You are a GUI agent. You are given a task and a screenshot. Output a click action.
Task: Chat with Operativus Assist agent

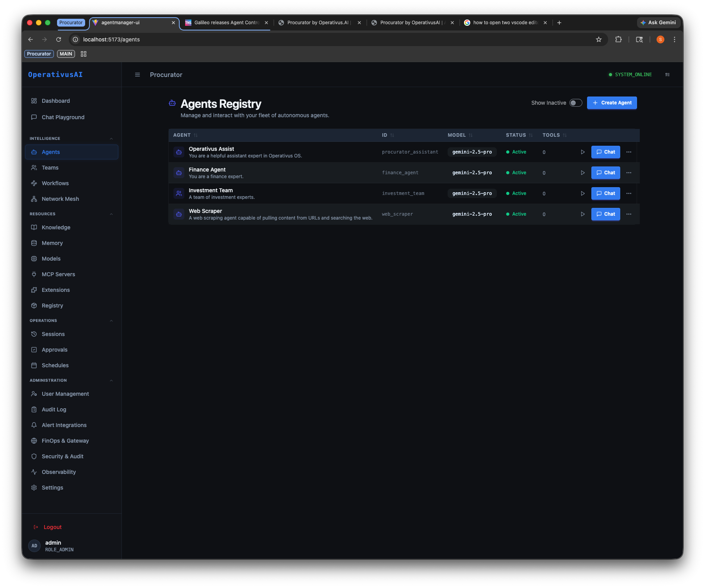(x=605, y=152)
